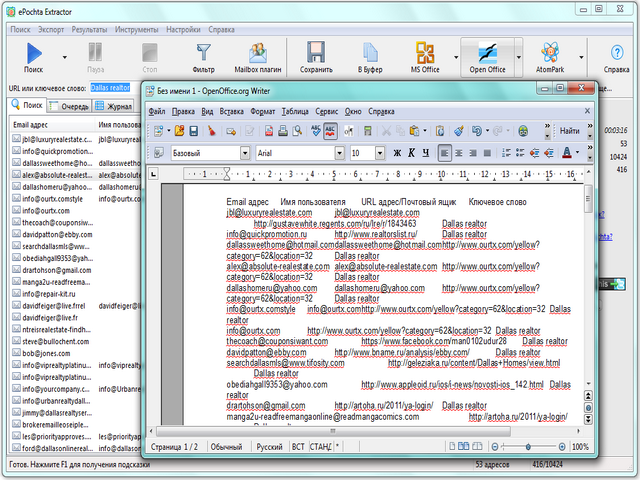Screen dimensions: 640x480
Task: Expand the MS Office dropdown arrow
Action: click(x=456, y=57)
